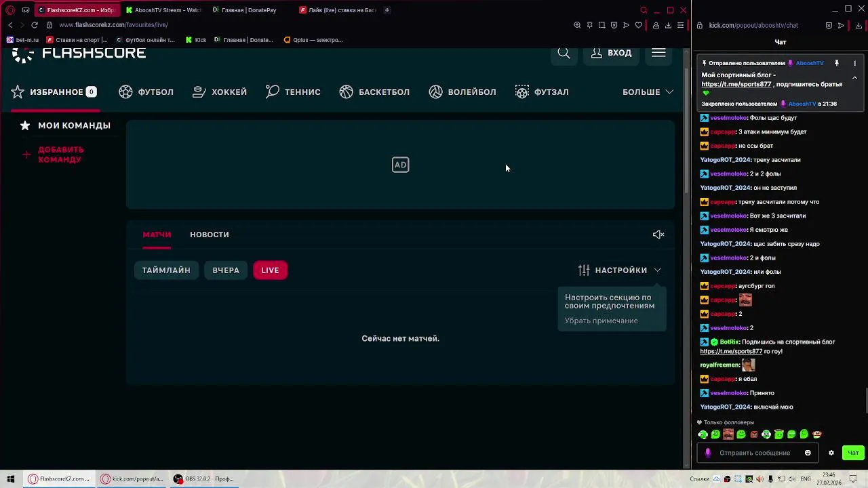Open the Windows Start button

click(x=10, y=479)
